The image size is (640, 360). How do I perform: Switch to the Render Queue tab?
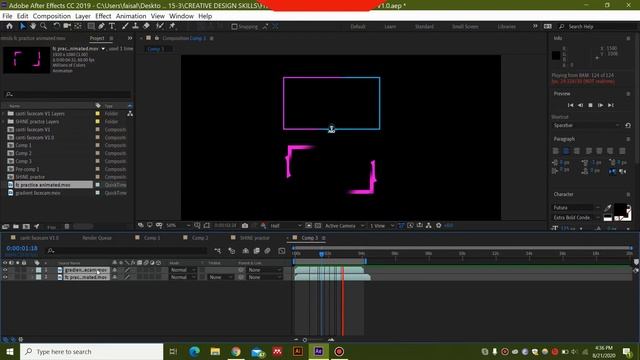[97, 238]
